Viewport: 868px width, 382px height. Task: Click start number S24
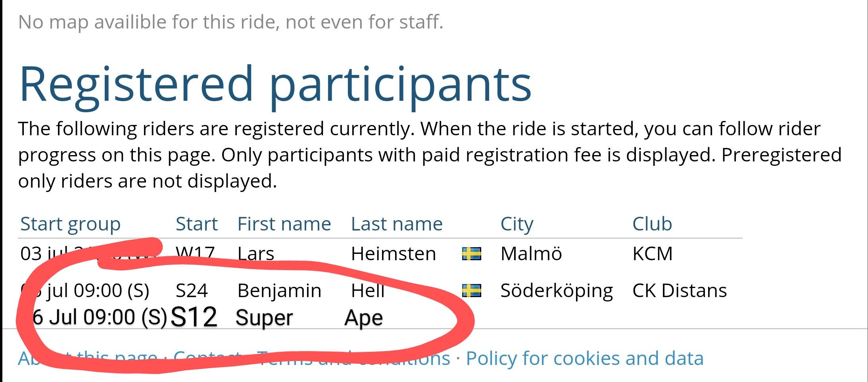tap(192, 291)
